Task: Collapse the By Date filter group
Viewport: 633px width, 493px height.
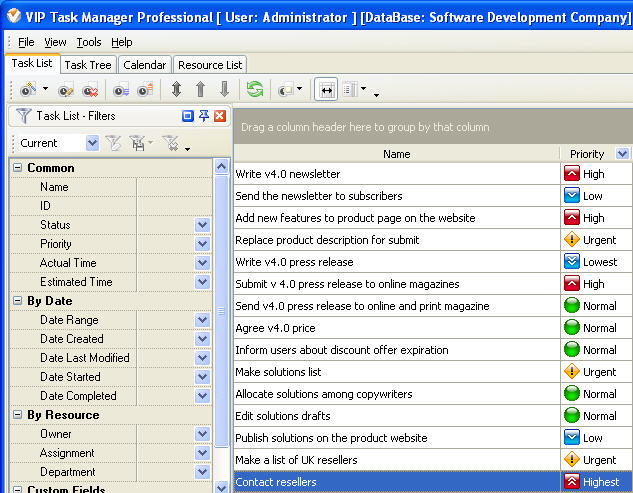Action: coord(17,300)
